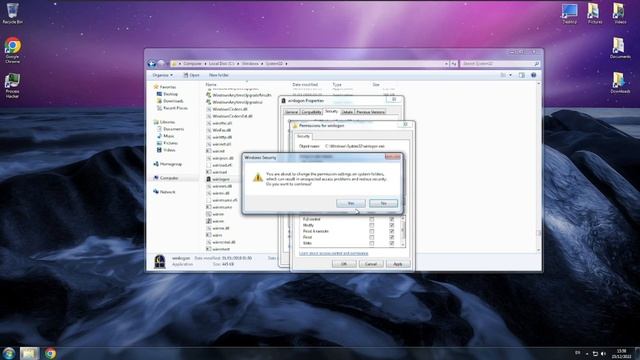The image size is (640, 360).
Task: Click Apply in Permissions for winlogon
Action: click(x=398, y=264)
